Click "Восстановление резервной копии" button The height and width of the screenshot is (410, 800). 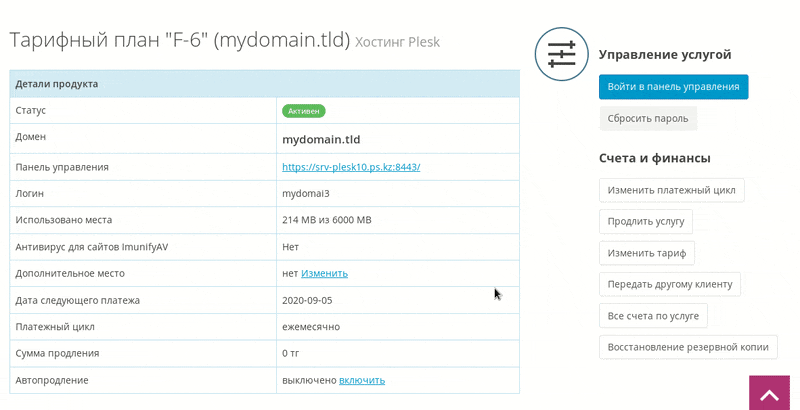(x=688, y=347)
